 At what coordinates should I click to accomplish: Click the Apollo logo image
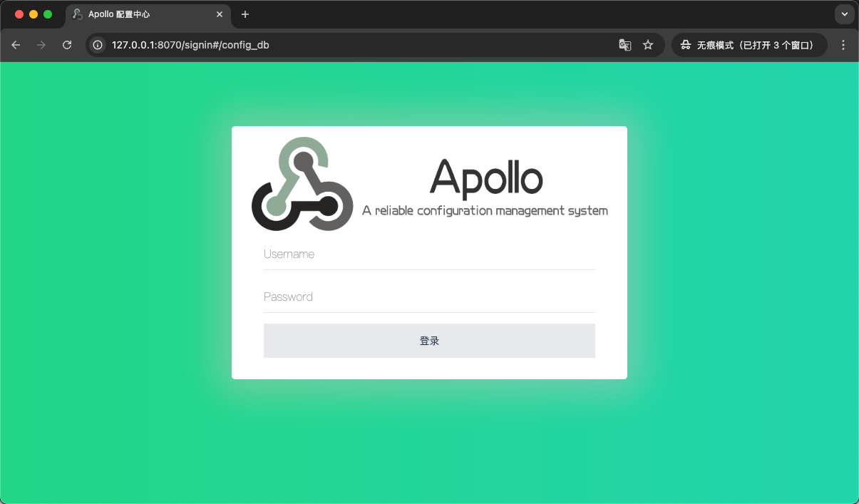tap(302, 183)
